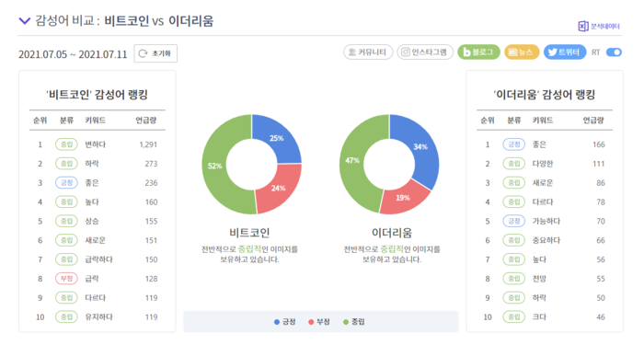Toggle the 블로그 source filter
Viewport: 644px width, 345px height.
point(478,52)
